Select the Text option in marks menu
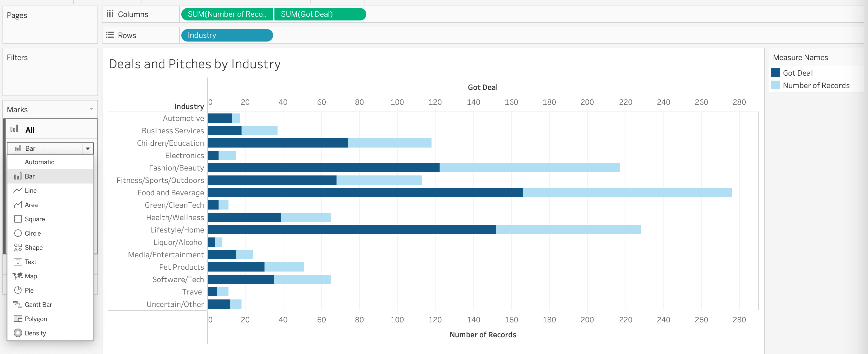The width and height of the screenshot is (868, 354). tap(30, 262)
